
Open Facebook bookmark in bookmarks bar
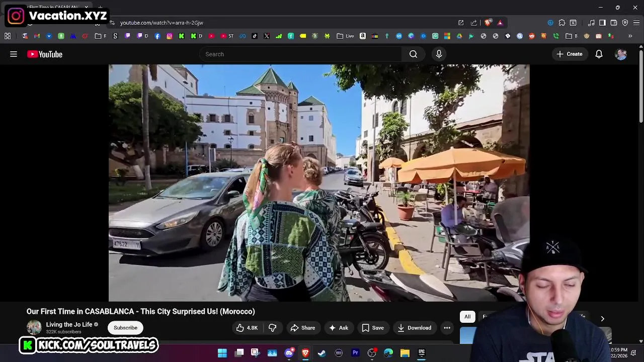[157, 36]
